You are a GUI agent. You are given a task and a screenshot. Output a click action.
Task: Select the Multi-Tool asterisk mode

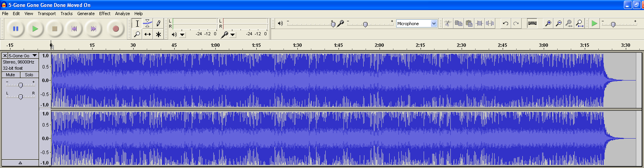click(x=158, y=34)
